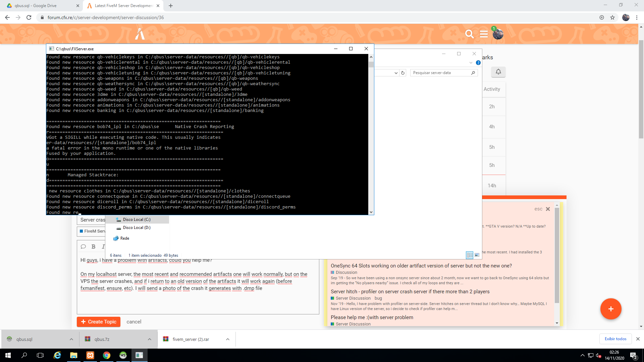Click the refresh icon in the Explorer window
The width and height of the screenshot is (644, 362).
click(403, 73)
